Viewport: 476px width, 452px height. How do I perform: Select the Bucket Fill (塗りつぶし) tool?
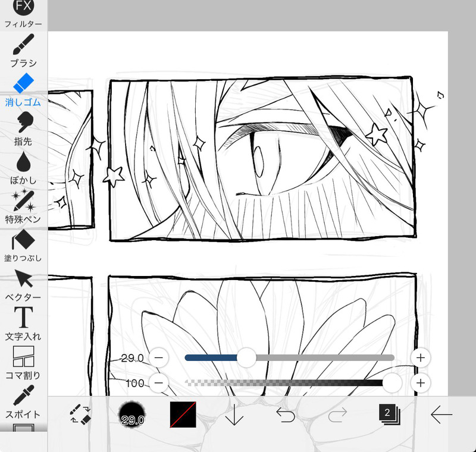23,246
